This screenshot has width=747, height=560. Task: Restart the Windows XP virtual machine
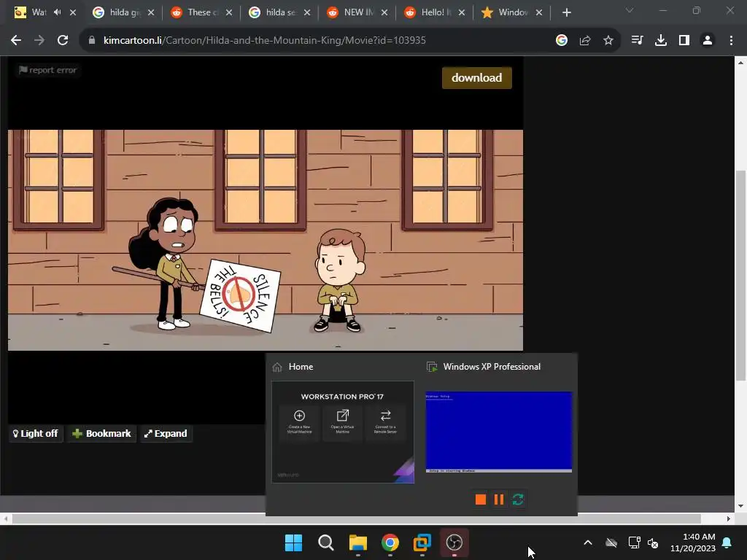click(x=518, y=499)
